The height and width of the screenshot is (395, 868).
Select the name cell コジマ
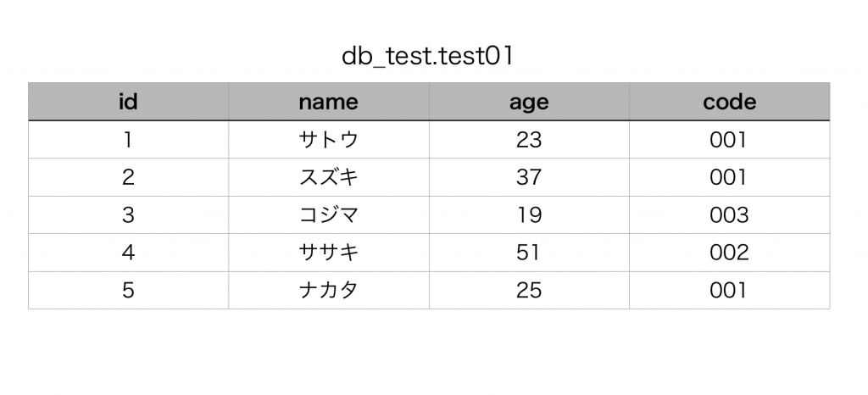[x=329, y=215]
